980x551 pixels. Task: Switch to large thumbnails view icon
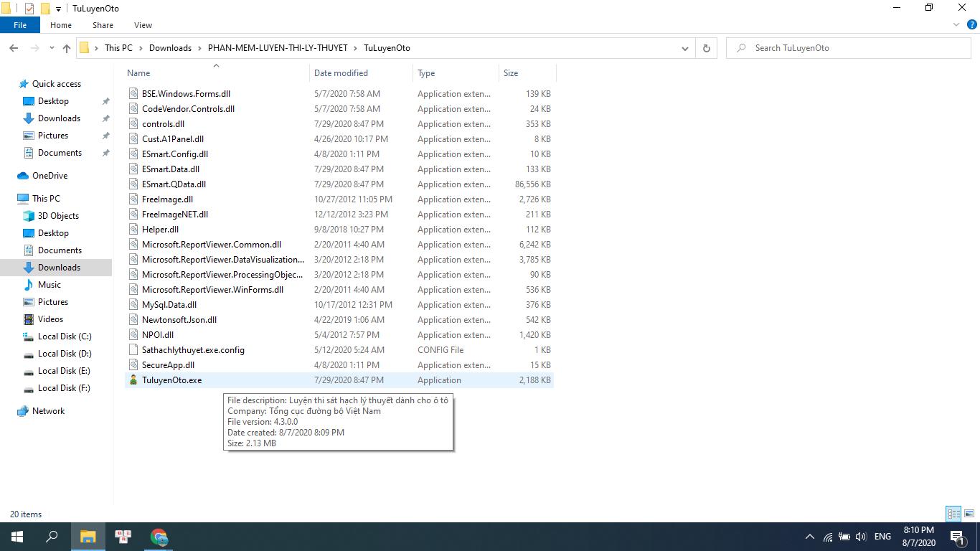coord(969,514)
